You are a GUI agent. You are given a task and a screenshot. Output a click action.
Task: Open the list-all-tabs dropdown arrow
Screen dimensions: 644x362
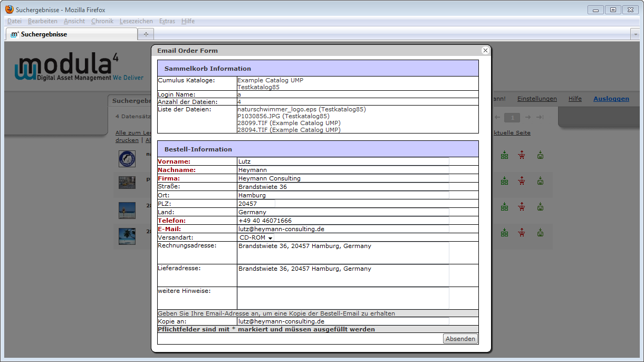pos(635,34)
